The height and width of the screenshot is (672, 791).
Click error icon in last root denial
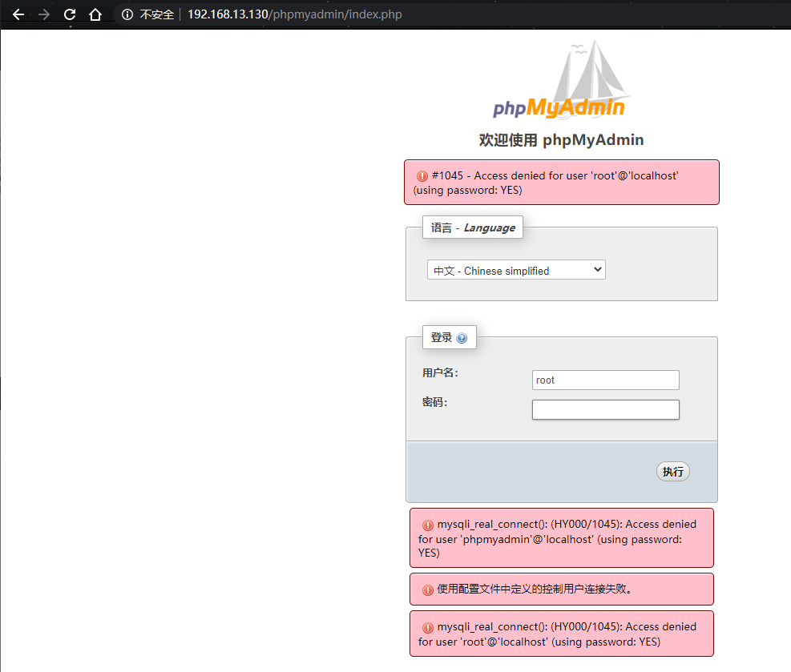[x=428, y=628]
